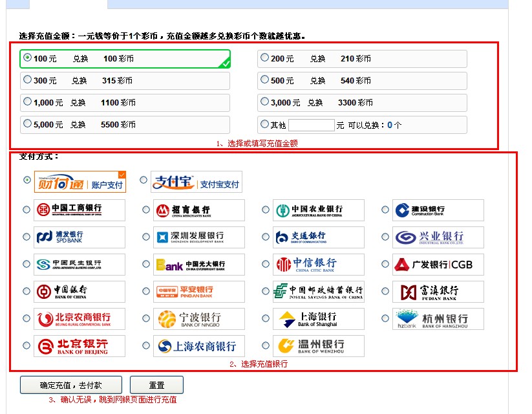Tick the radio button beside 温州银行

click(266, 345)
